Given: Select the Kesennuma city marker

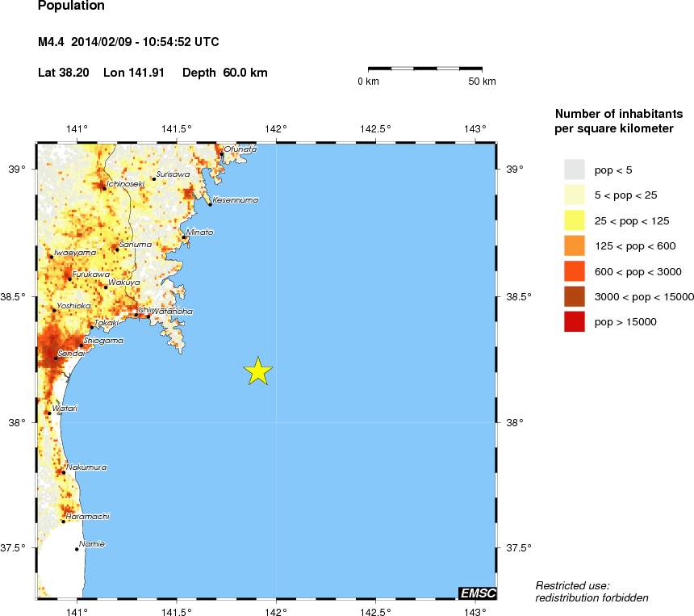Looking at the screenshot, I should 210,205.
